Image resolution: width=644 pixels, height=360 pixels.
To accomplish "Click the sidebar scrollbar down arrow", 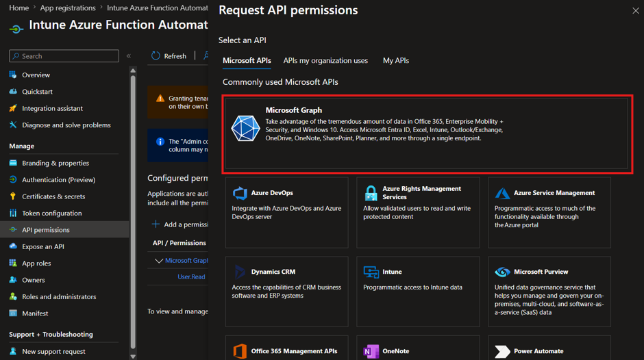I will pyautogui.click(x=133, y=357).
